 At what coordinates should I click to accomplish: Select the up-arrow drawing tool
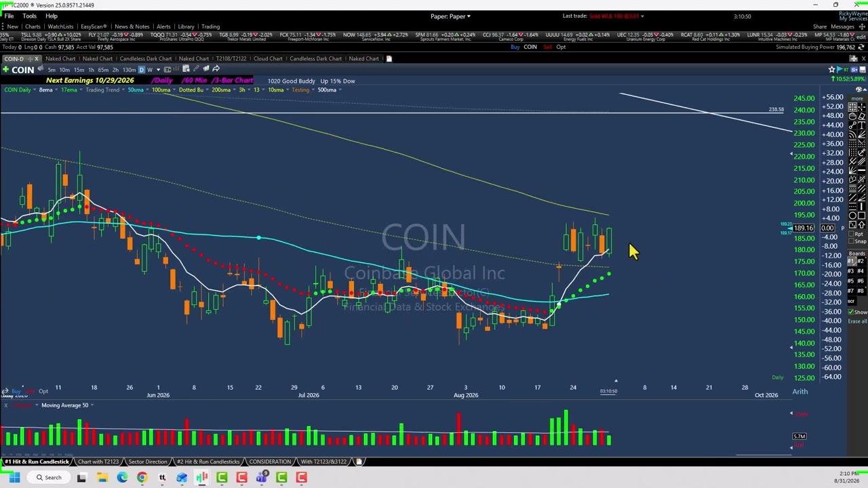[862, 224]
